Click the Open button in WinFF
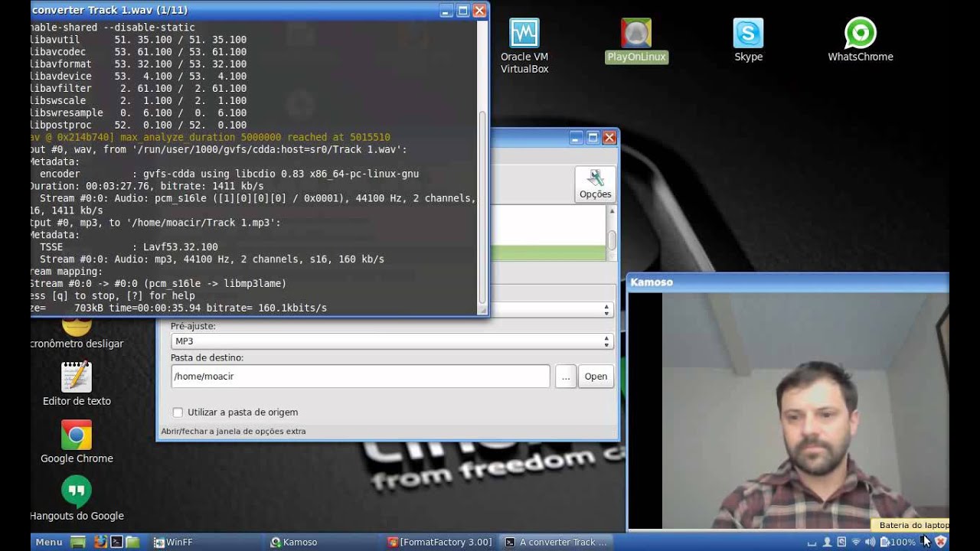 596,377
